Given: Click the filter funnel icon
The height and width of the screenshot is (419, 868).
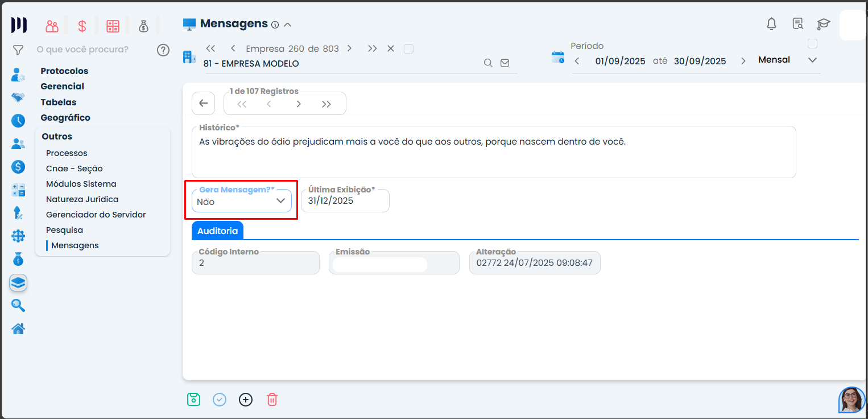Looking at the screenshot, I should coord(18,50).
